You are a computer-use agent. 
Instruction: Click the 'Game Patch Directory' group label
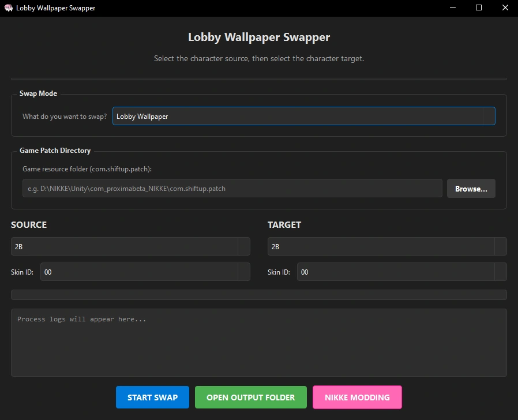click(x=55, y=151)
